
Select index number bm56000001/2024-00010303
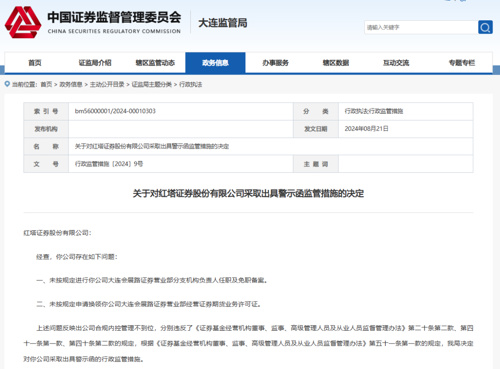[115, 111]
